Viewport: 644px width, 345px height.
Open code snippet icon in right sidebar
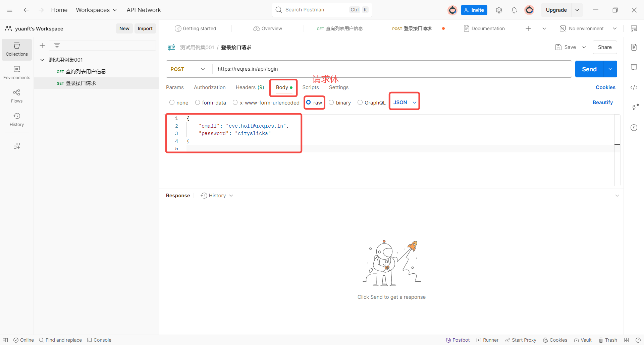point(634,87)
